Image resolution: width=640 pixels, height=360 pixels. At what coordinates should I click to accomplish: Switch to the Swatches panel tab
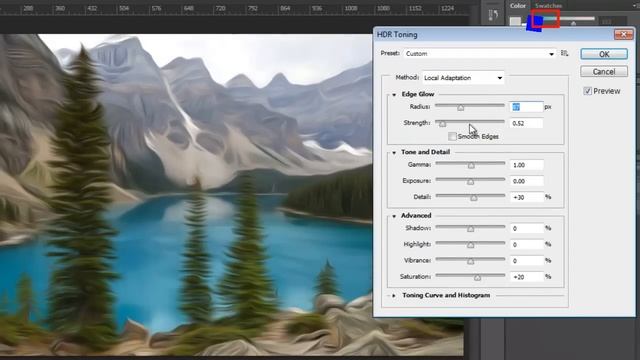pos(548,5)
